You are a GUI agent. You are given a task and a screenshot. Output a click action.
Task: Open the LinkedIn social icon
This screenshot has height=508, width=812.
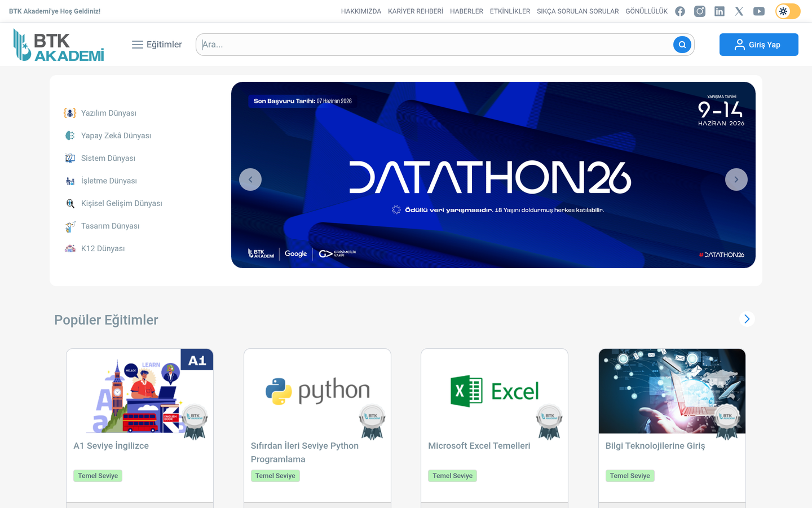pyautogui.click(x=720, y=11)
